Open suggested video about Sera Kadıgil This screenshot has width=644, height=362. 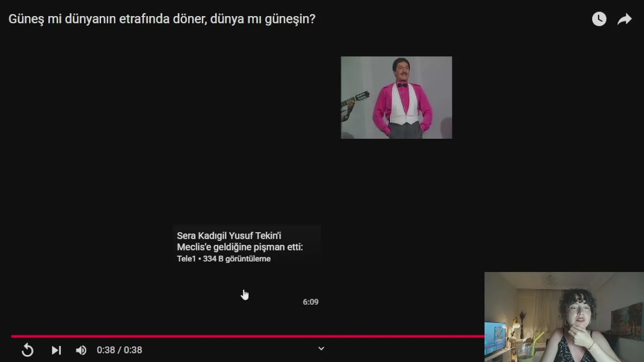246,266
